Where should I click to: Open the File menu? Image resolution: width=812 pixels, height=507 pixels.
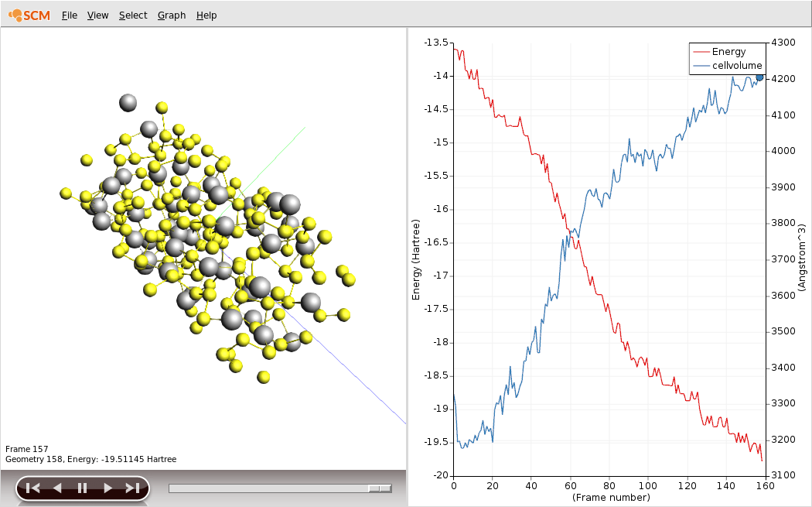pyautogui.click(x=69, y=15)
